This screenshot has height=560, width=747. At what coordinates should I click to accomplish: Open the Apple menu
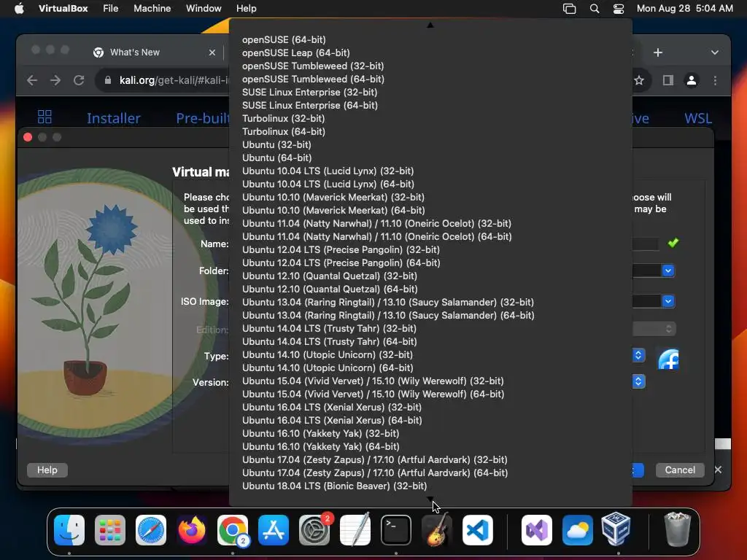tap(19, 8)
